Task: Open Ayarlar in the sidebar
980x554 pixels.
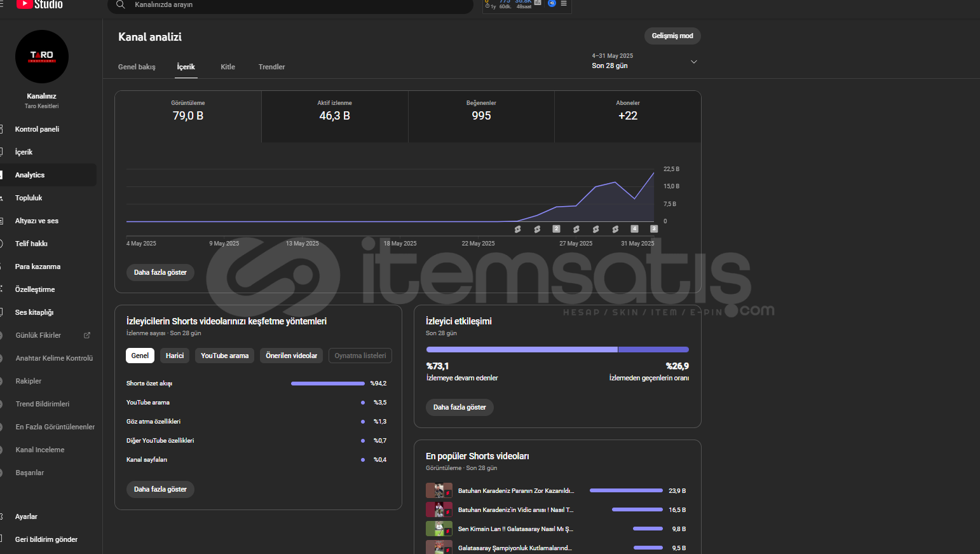Action: pyautogui.click(x=48, y=516)
